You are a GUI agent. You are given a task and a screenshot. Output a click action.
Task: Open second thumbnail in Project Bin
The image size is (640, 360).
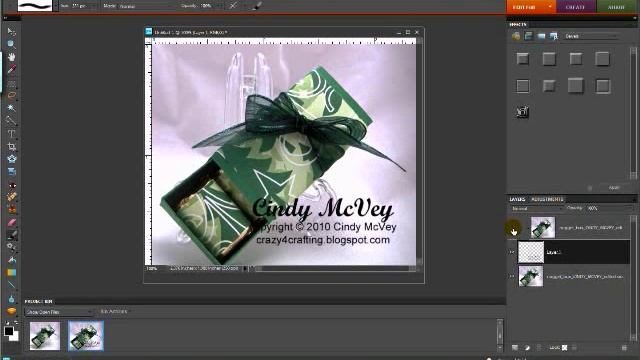point(86,336)
